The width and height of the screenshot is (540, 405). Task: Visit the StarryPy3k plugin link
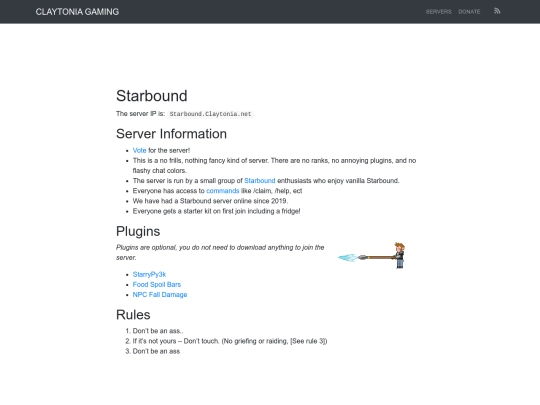pyautogui.click(x=149, y=274)
